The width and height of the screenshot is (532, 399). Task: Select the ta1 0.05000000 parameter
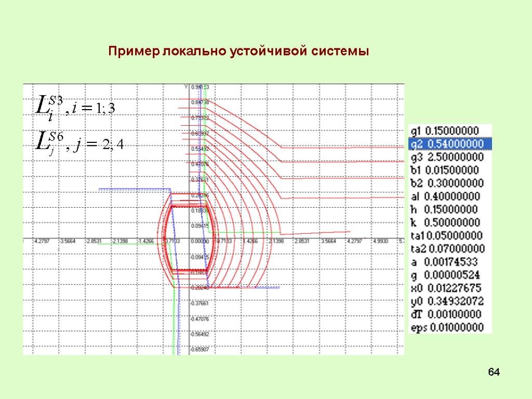pyautogui.click(x=448, y=235)
